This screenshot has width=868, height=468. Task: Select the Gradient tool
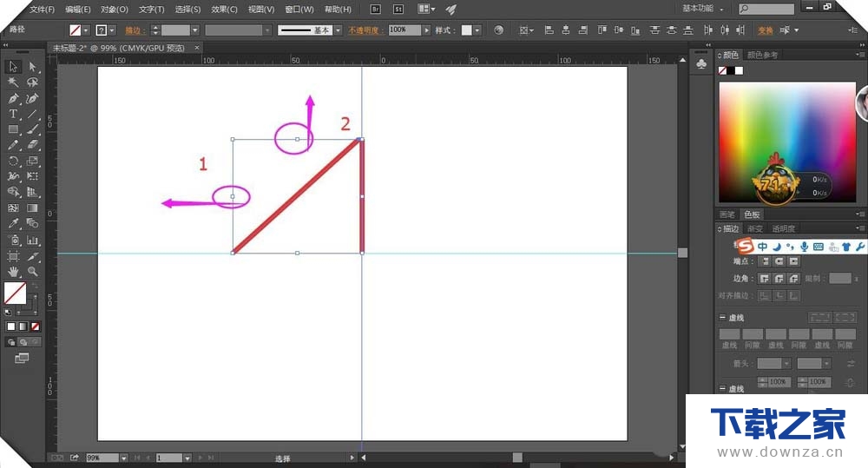click(x=32, y=208)
